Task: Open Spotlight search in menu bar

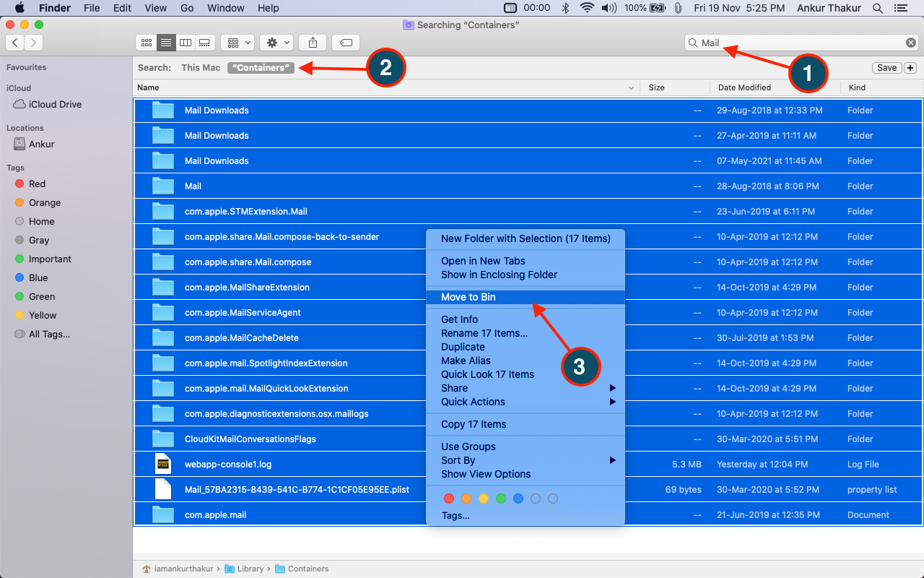Action: point(878,8)
